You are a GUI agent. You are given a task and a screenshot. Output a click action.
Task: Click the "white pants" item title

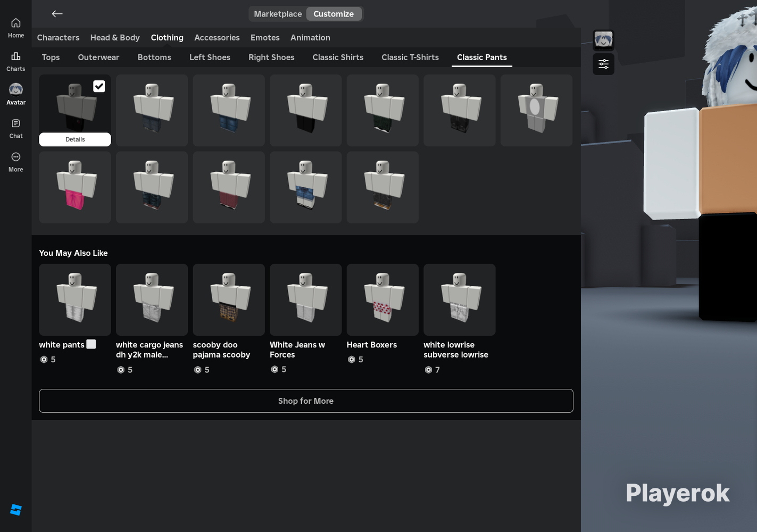68,345
